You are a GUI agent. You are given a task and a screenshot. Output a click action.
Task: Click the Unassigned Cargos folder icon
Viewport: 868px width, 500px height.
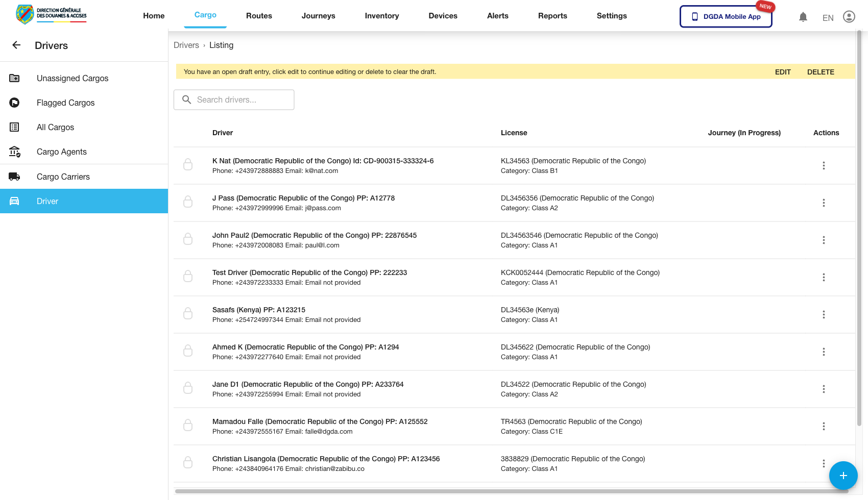click(x=14, y=78)
